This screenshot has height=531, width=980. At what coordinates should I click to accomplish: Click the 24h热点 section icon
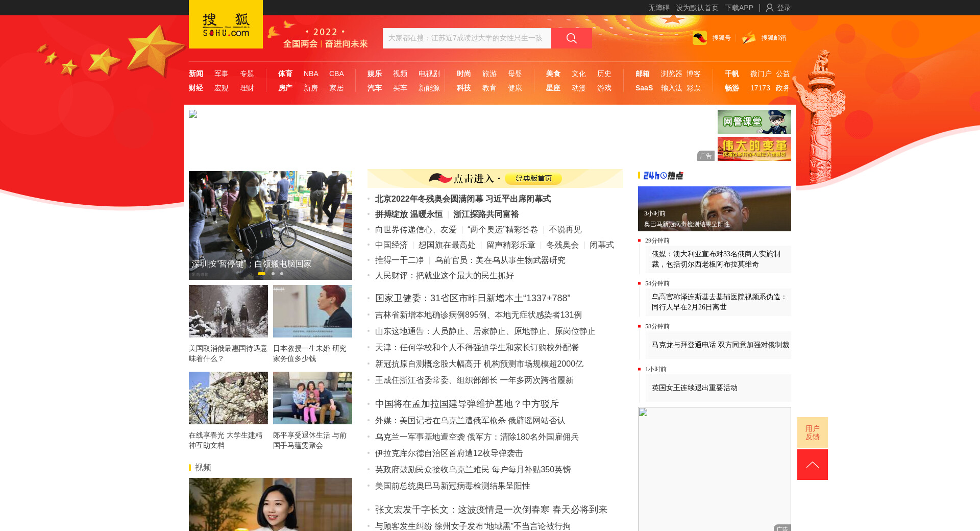click(x=663, y=176)
